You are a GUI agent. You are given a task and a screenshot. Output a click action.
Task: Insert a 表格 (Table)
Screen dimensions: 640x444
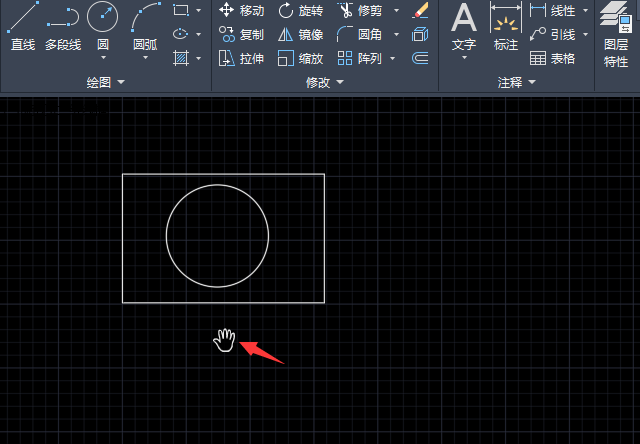tap(553, 58)
